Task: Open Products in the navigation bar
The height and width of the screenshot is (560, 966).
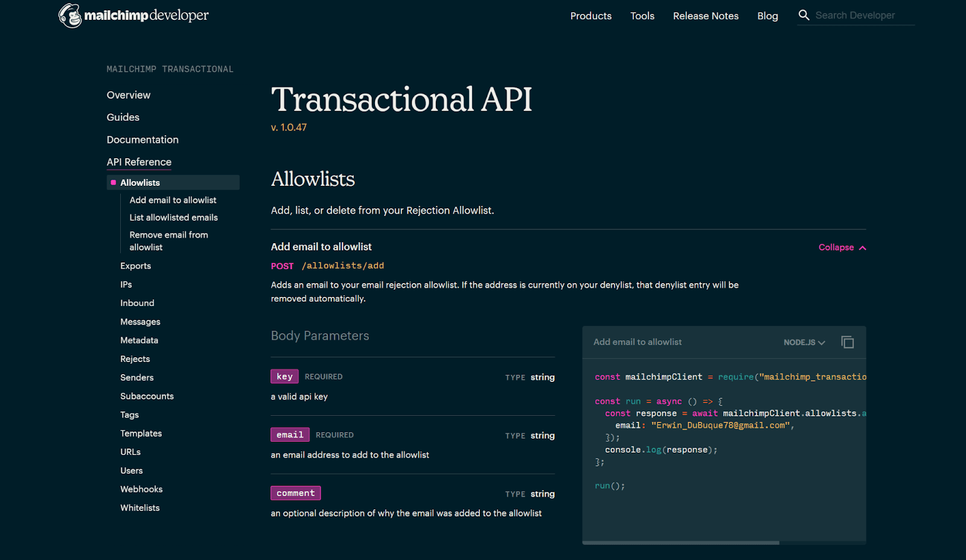Action: 590,16
